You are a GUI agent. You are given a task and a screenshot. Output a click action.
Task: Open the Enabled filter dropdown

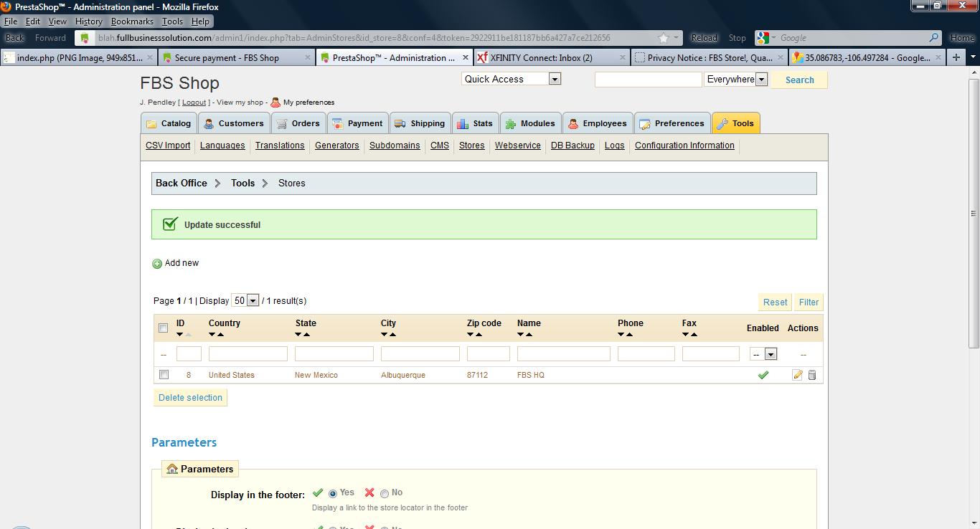point(763,354)
